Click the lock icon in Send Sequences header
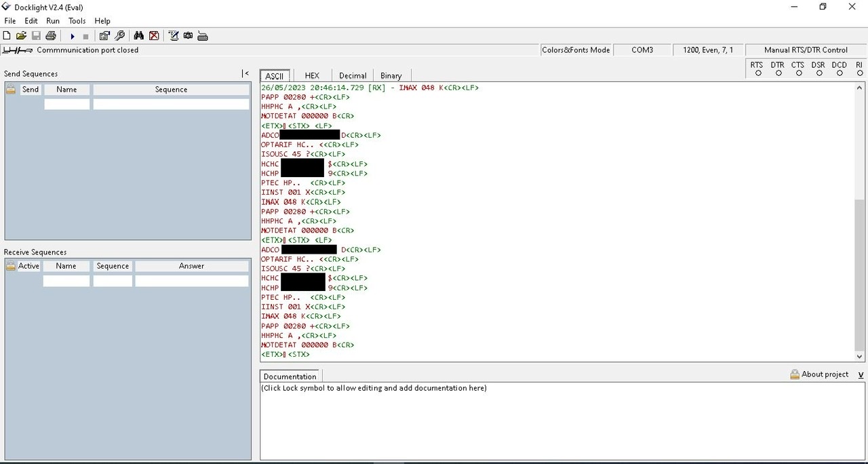 (11, 89)
